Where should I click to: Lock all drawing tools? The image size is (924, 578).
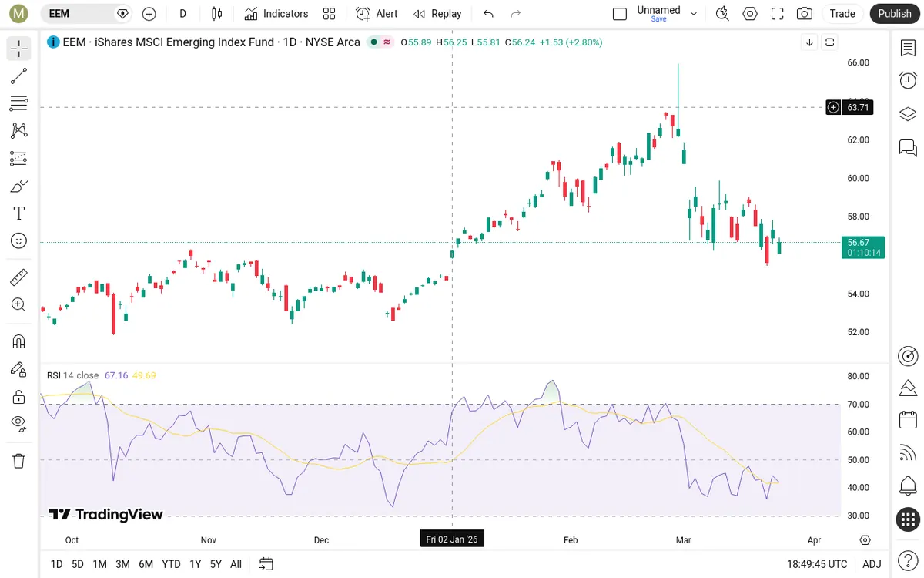(x=19, y=397)
